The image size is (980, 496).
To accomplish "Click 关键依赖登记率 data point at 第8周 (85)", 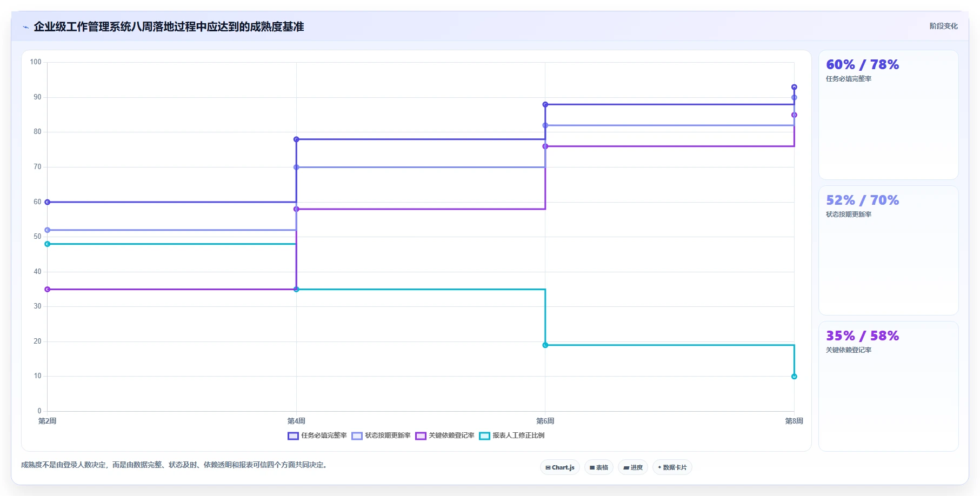I will 794,115.
